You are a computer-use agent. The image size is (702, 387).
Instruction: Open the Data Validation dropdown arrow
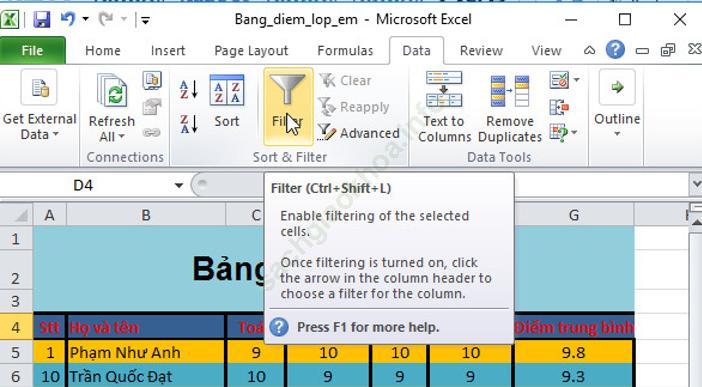pyautogui.click(x=577, y=80)
